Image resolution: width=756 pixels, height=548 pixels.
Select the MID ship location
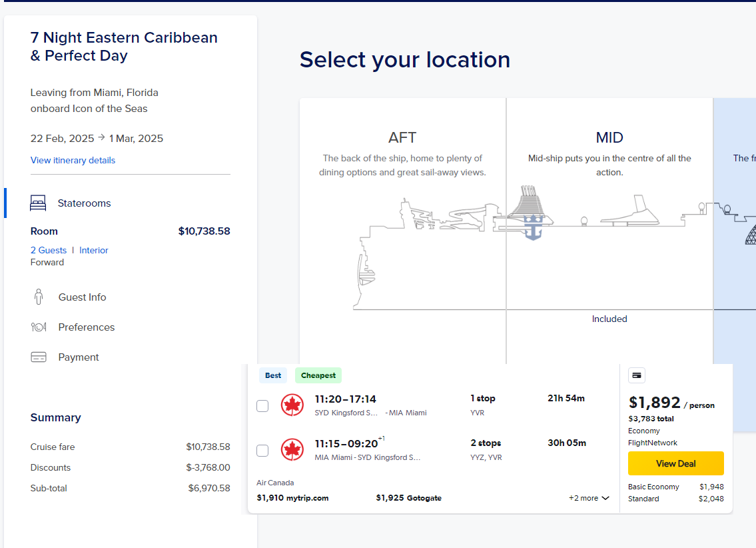[609, 231]
